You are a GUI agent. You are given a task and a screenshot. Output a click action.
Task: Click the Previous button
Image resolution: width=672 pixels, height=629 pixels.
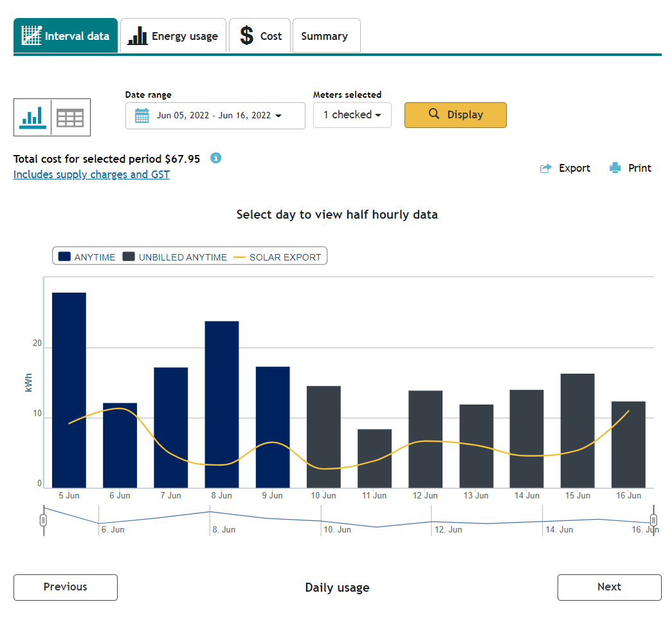click(x=66, y=587)
